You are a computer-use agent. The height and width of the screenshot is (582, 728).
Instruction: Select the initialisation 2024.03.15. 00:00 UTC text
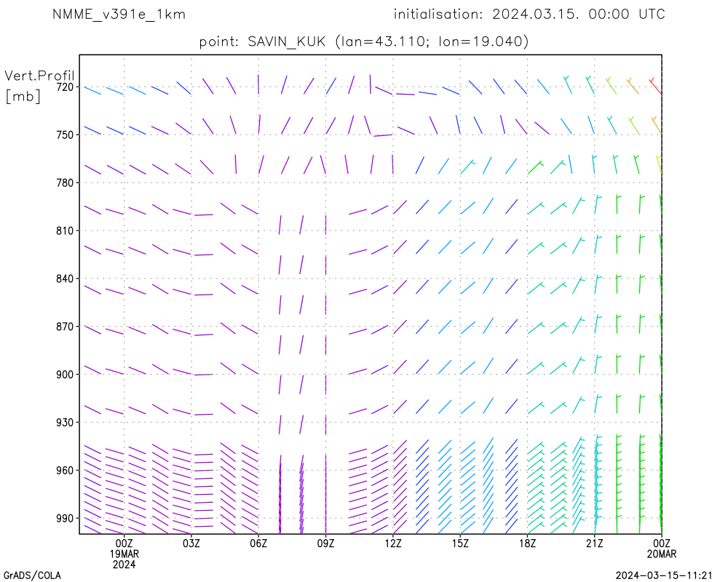(529, 15)
